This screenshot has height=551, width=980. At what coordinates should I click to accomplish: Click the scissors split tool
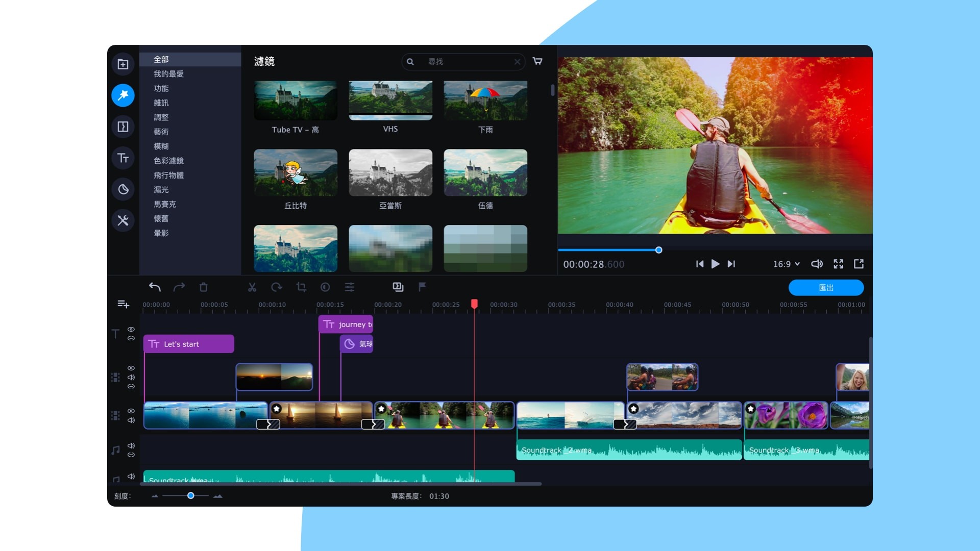pos(252,287)
